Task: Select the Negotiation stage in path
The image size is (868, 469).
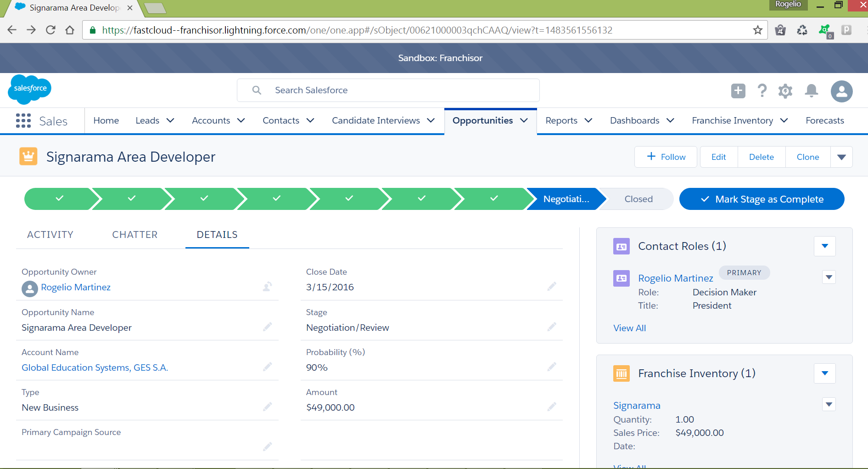Action: [566, 199]
